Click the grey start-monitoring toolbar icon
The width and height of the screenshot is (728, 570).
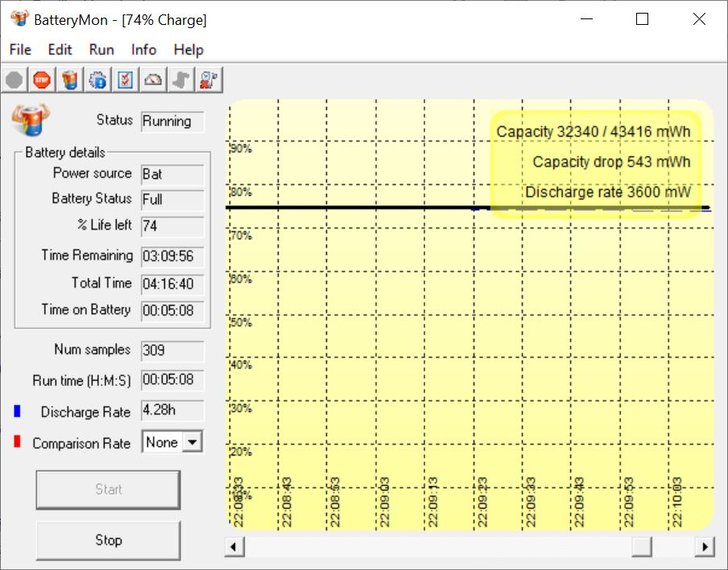pos(14,80)
